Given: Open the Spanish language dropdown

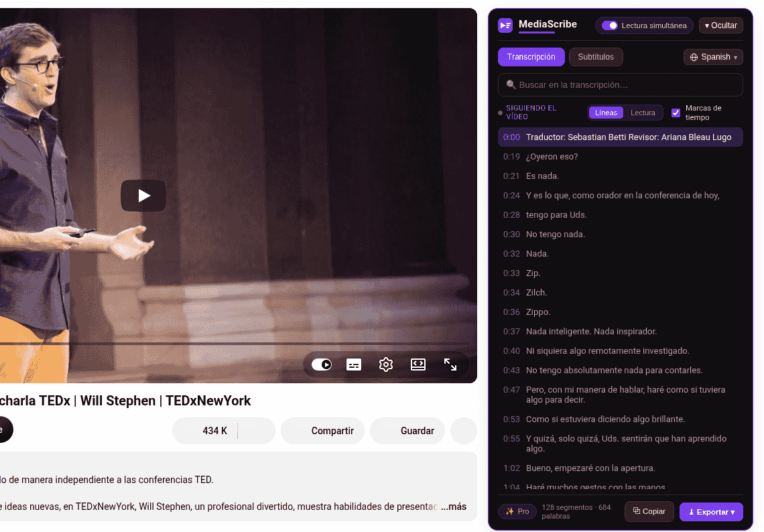Looking at the screenshot, I should pyautogui.click(x=713, y=57).
